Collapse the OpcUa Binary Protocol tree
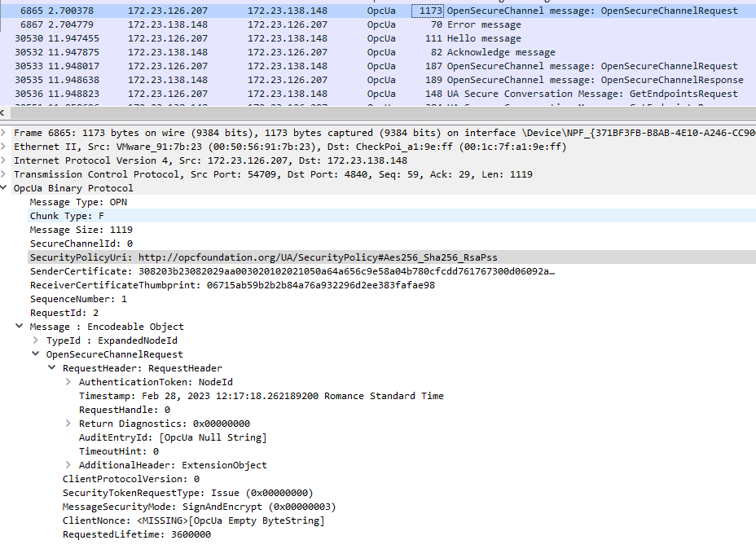The image size is (756, 549). [6, 188]
